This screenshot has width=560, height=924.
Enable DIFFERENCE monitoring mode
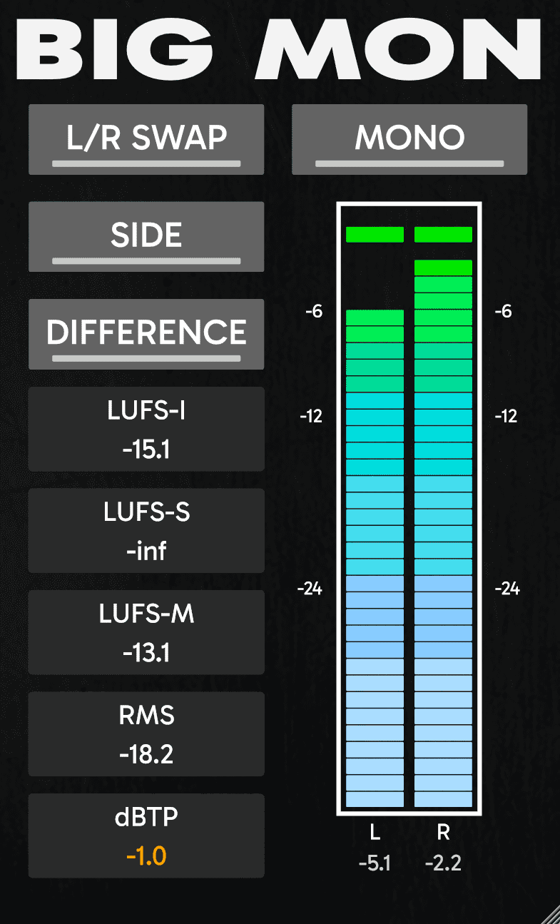146,333
